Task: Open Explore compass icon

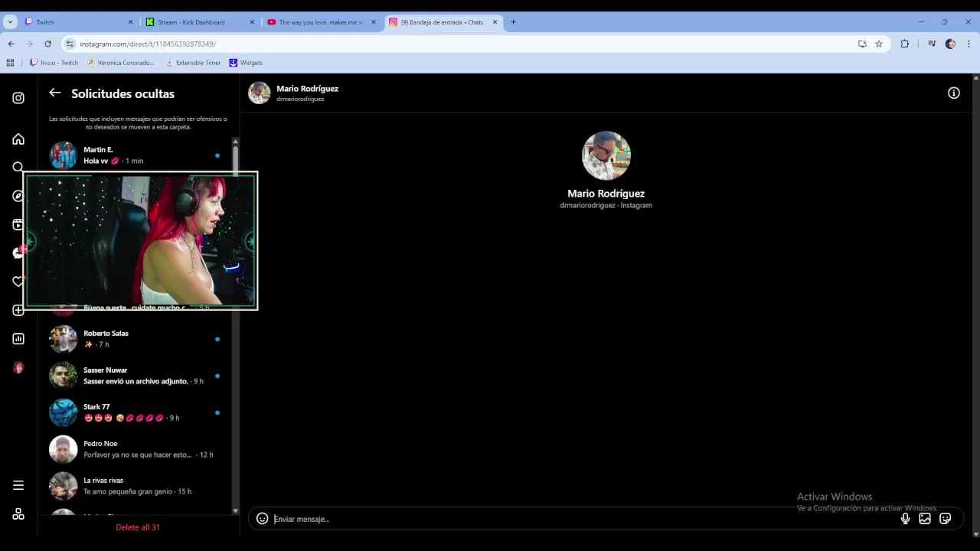Action: (x=18, y=196)
